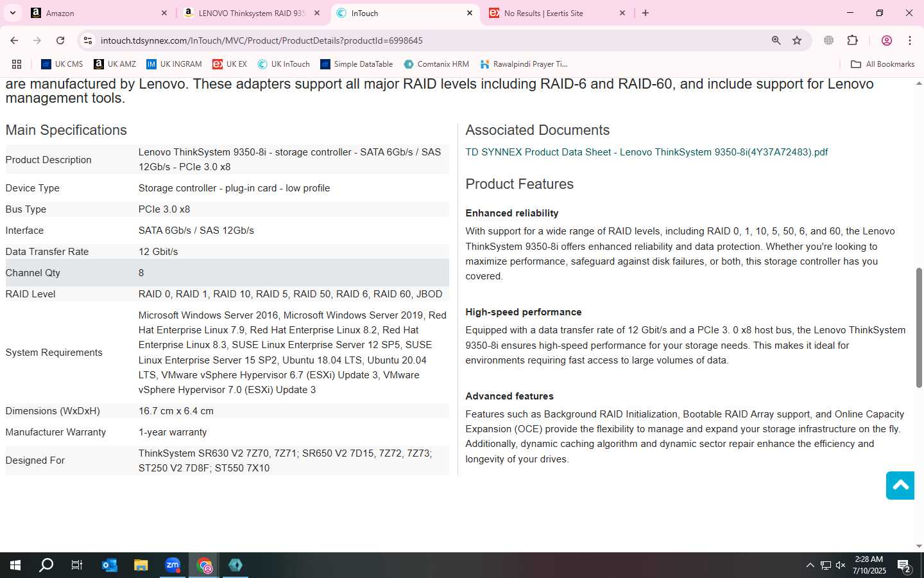924x578 pixels.
Task: Open Simple DataTable bookmark
Action: 357,64
